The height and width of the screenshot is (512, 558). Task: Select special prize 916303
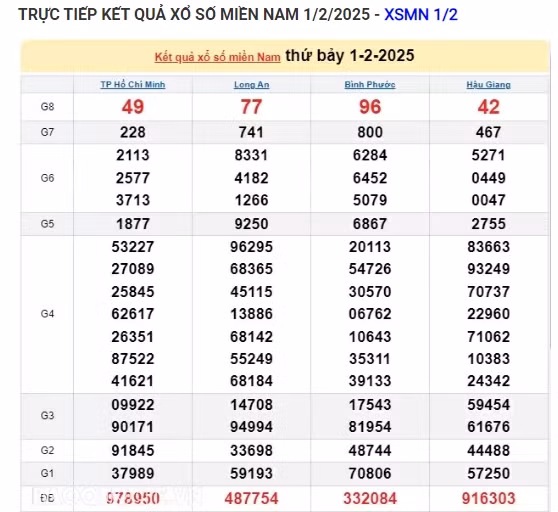(489, 498)
